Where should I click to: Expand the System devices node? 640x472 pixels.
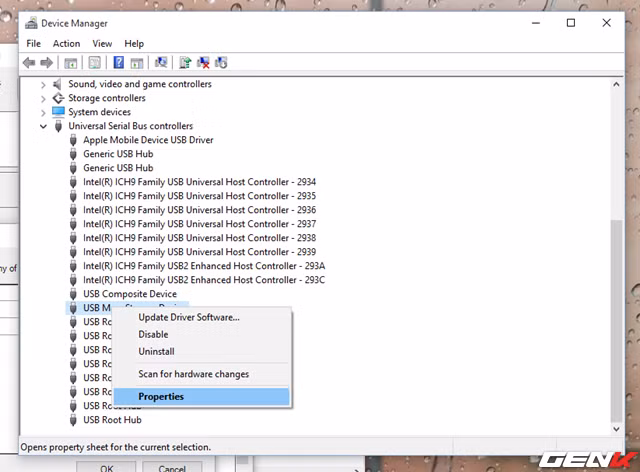click(43, 113)
